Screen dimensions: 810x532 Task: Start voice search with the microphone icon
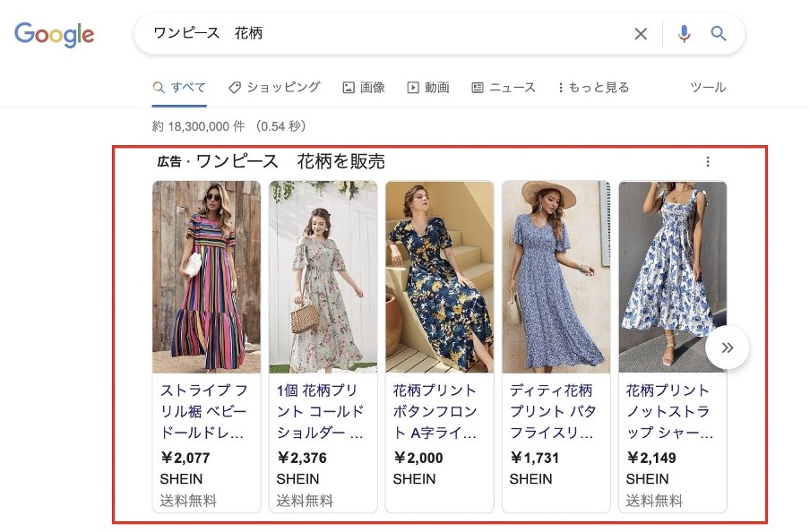point(684,33)
